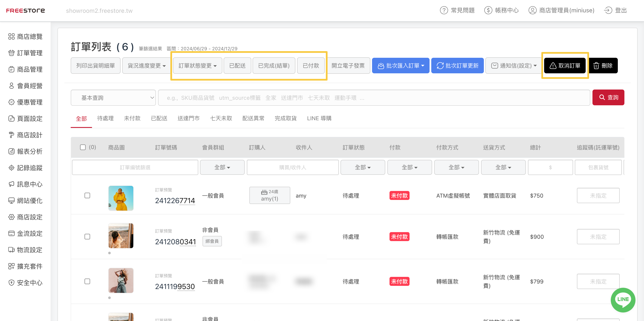Viewport: 644px width, 321px height.
Task: Click the 批次訂單更新 button
Action: [457, 66]
